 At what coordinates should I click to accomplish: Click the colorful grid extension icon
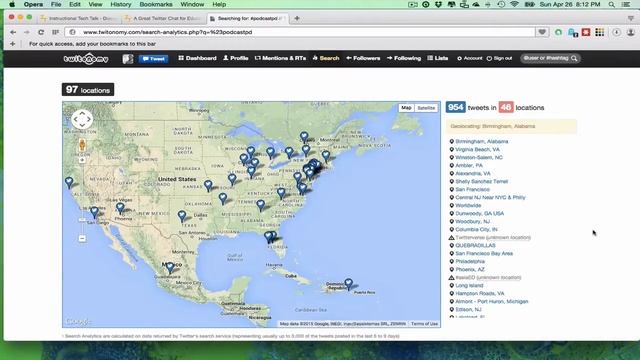600,32
